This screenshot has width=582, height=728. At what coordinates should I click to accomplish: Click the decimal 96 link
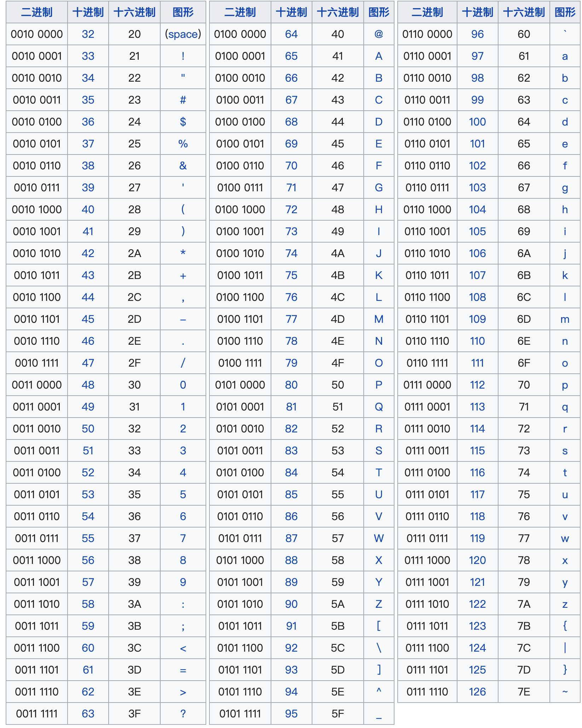[x=477, y=34]
